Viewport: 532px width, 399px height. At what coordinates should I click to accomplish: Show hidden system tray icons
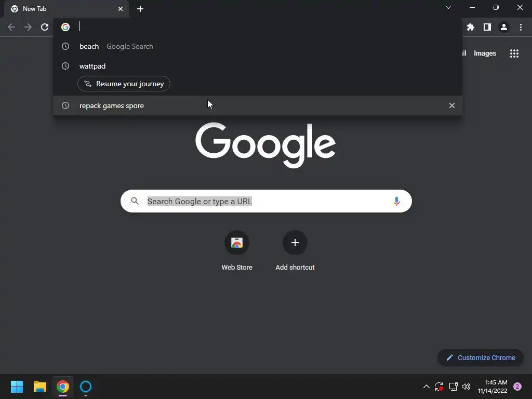pyautogui.click(x=427, y=387)
